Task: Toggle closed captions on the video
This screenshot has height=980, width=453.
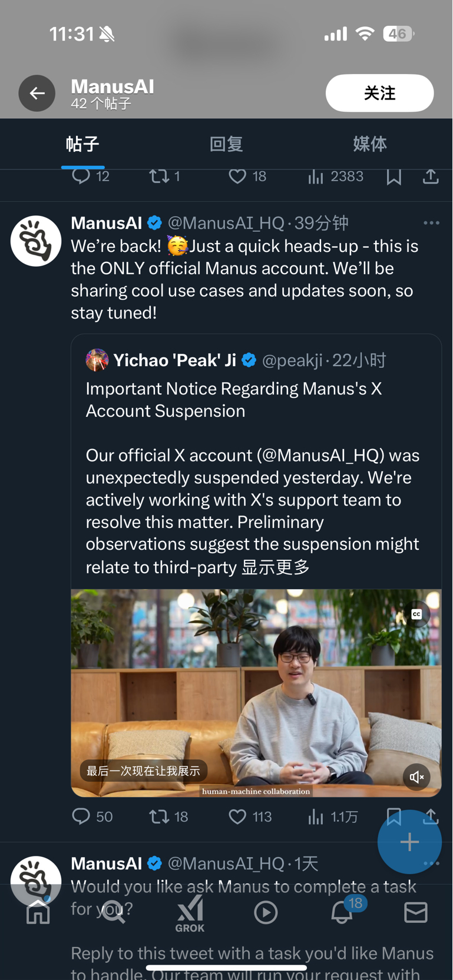Action: [x=416, y=614]
